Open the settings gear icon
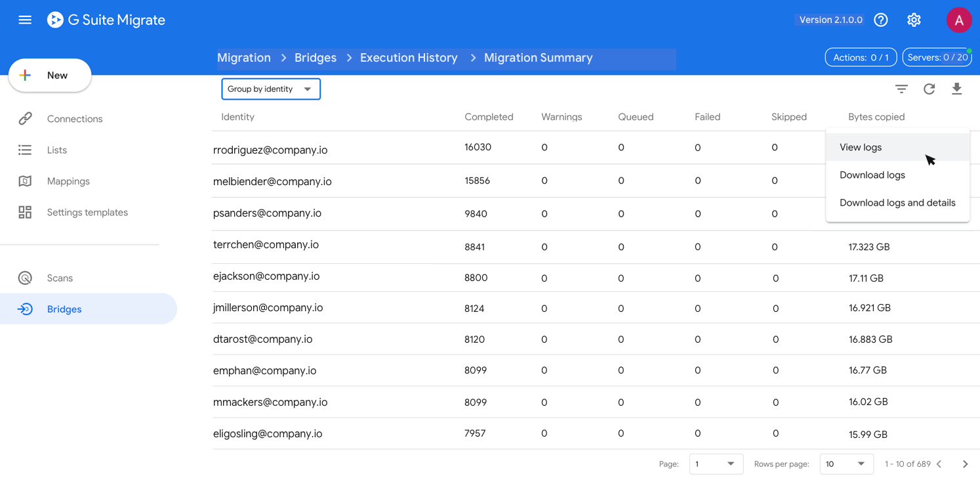 point(914,20)
